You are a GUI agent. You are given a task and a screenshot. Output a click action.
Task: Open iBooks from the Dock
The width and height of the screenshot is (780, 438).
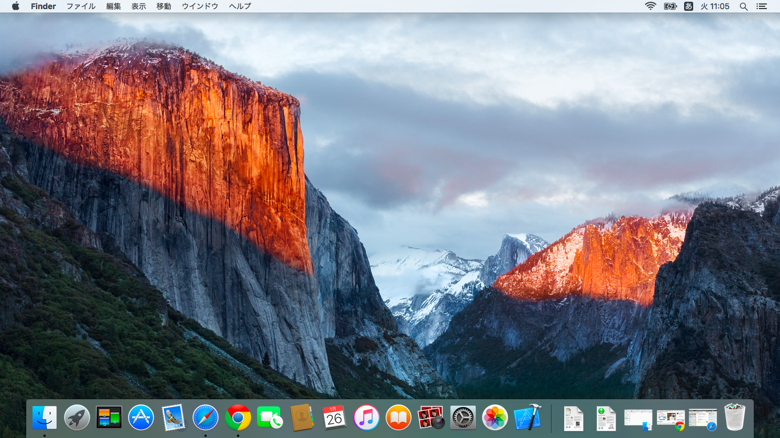point(398,417)
